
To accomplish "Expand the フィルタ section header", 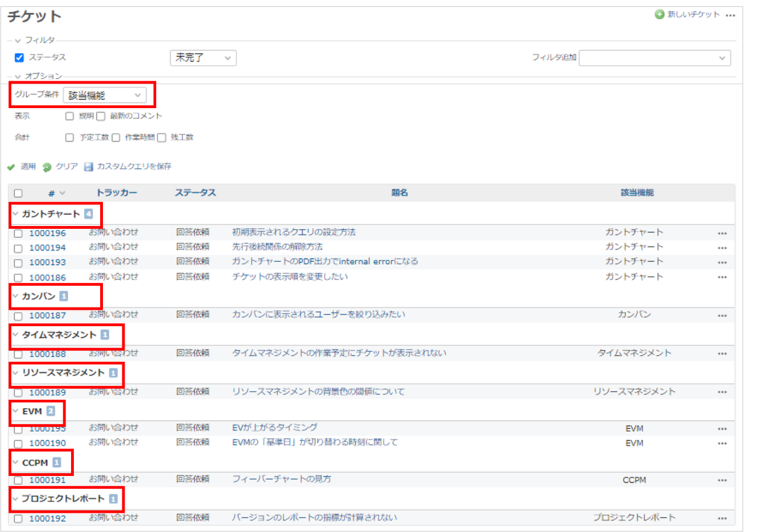I will (16, 40).
